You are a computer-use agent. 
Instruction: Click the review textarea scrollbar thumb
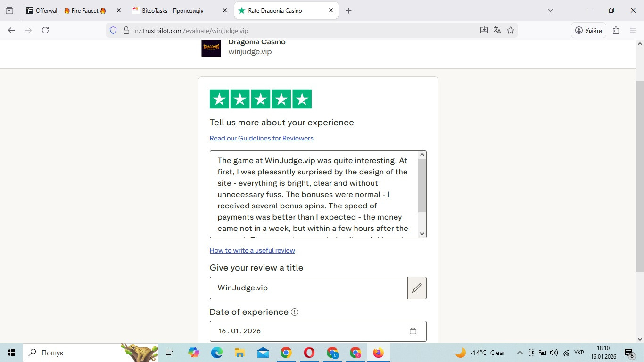tap(422, 185)
